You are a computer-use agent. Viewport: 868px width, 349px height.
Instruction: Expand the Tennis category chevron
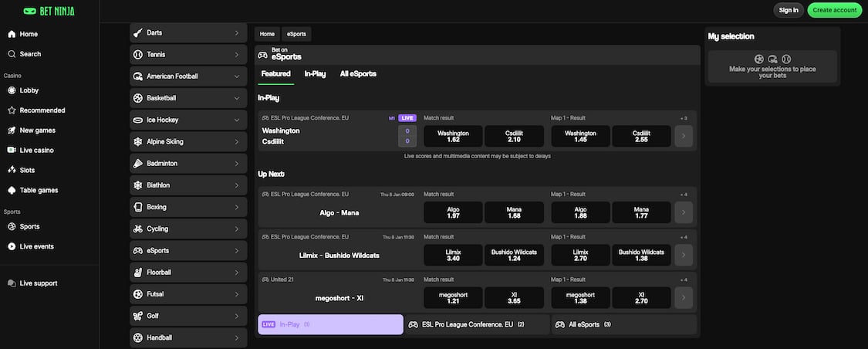pos(236,55)
